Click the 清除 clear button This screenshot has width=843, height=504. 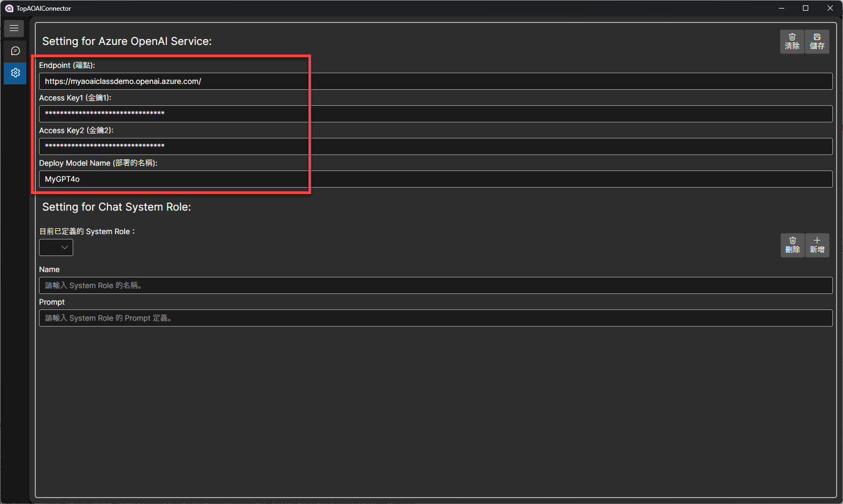[792, 41]
